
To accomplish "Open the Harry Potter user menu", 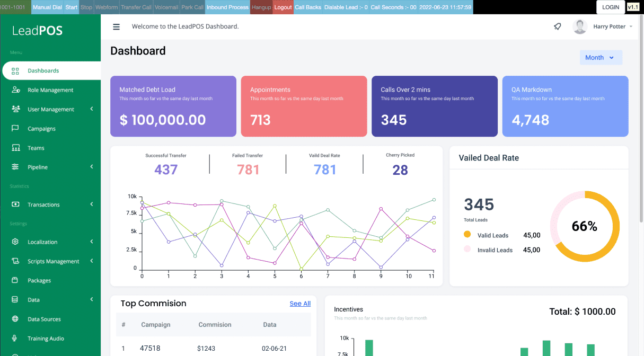I will [613, 26].
